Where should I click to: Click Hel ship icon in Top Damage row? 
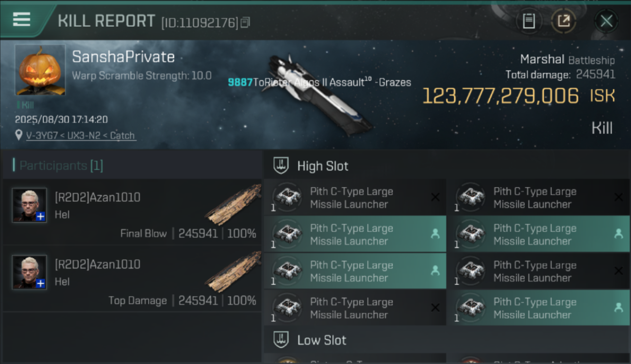[x=233, y=272]
